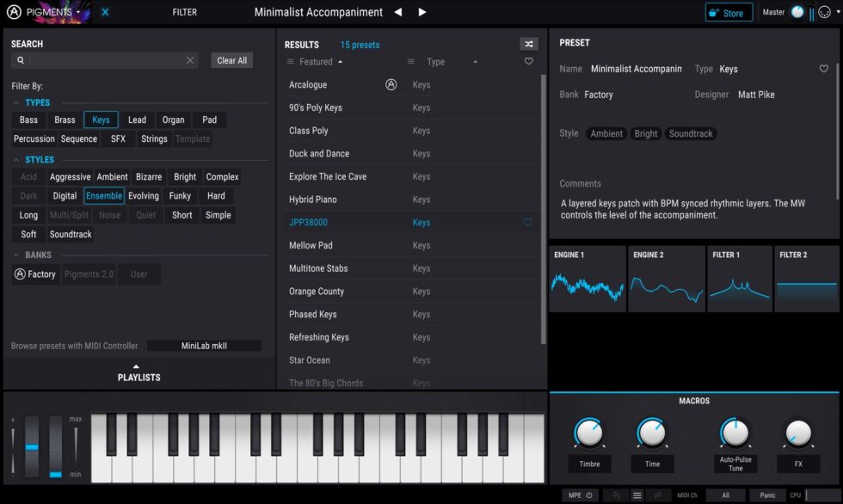The height and width of the screenshot is (504, 843).
Task: Open the FILTER 2 thumbnail
Action: coord(807,279)
